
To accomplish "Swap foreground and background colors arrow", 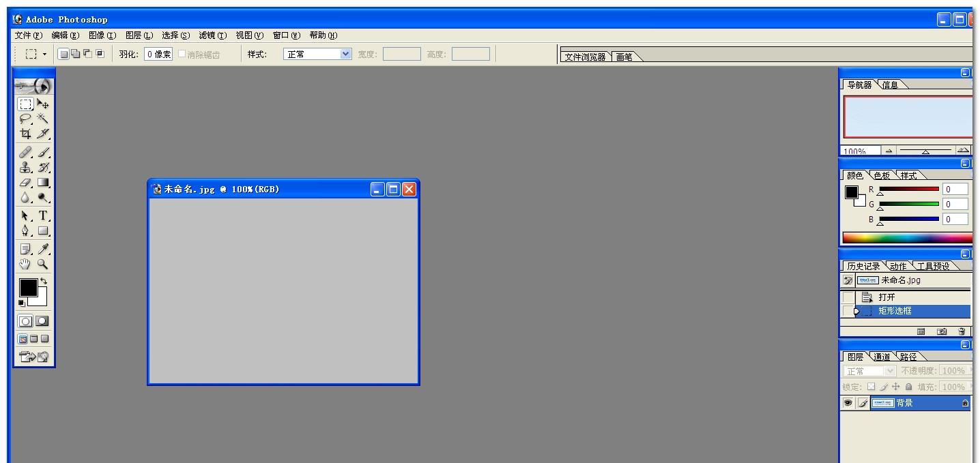I will [x=44, y=281].
